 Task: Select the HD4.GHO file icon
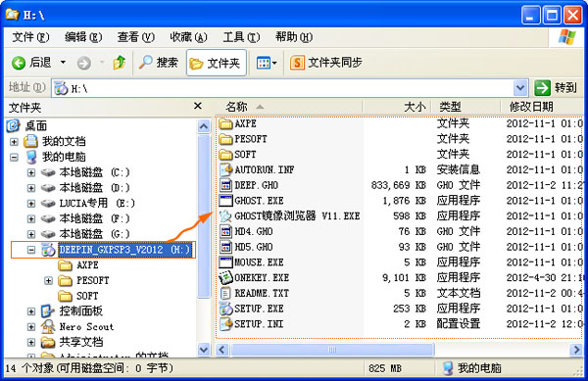click(x=225, y=231)
